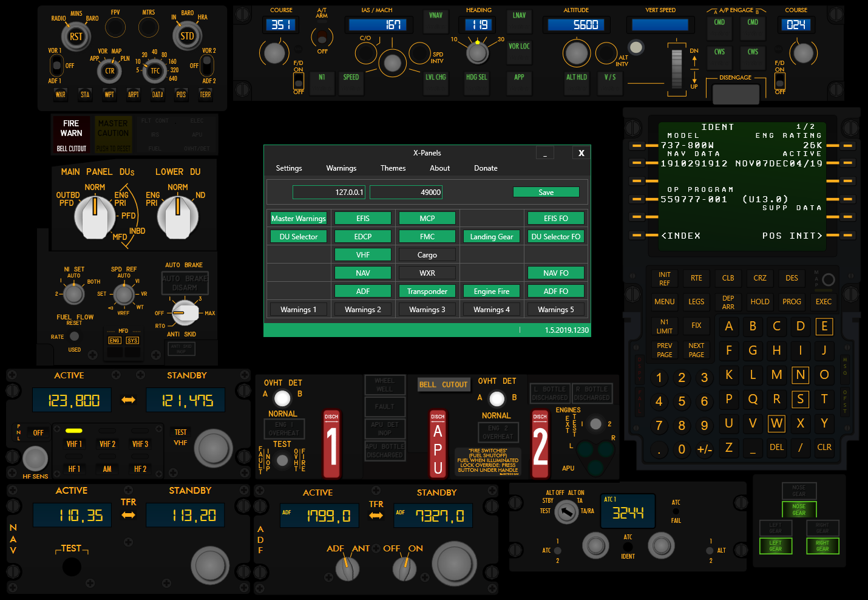Viewport: 868px width, 600px height.
Task: Expand the Warnings menu in X-Panels
Action: coord(341,168)
